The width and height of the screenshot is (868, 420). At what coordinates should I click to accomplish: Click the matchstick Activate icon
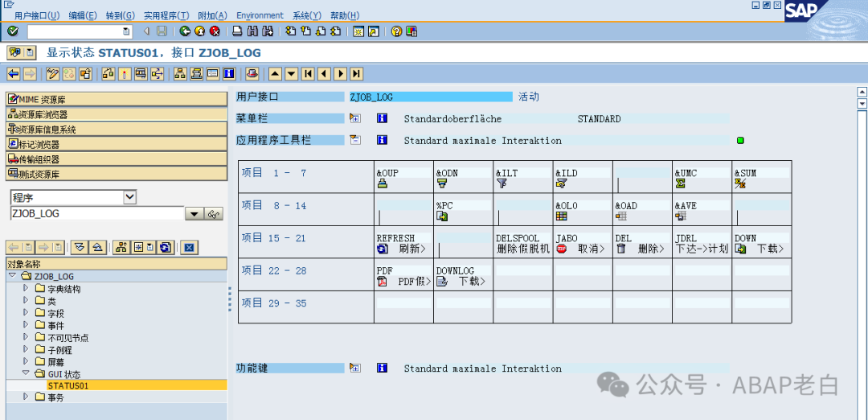[125, 74]
